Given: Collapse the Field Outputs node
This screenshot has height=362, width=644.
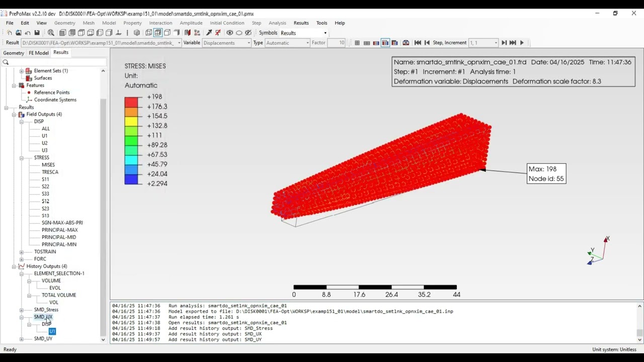Looking at the screenshot, I should (14, 114).
